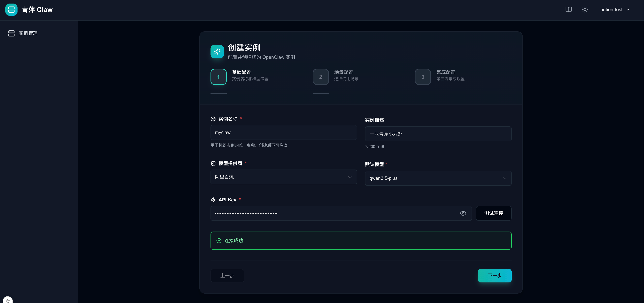
Task: Click the 实例管理 sidebar icon
Action: pos(11,33)
